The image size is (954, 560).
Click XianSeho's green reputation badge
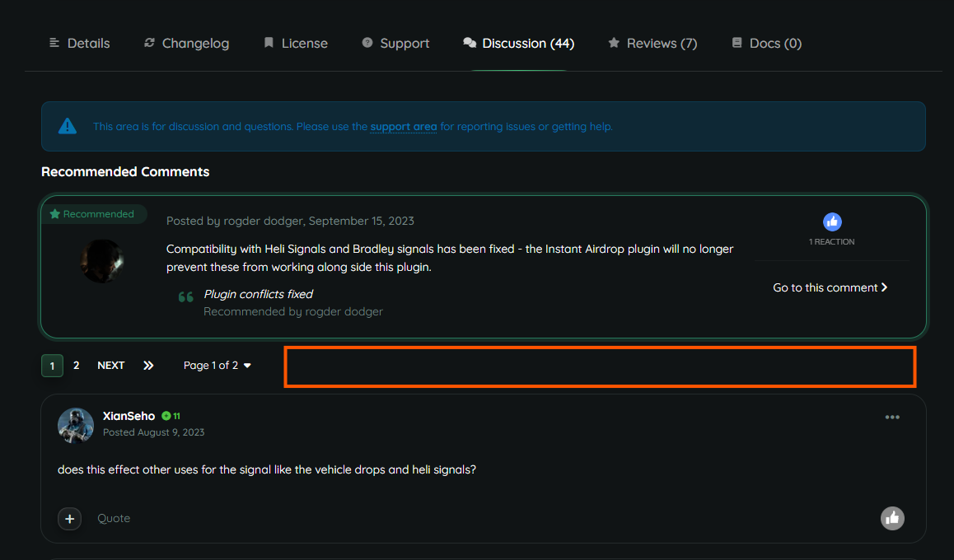[171, 416]
